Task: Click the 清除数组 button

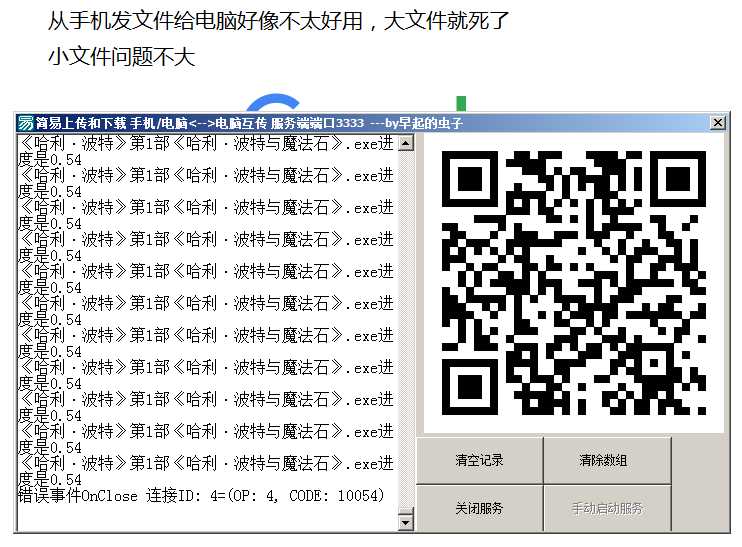Action: click(607, 460)
